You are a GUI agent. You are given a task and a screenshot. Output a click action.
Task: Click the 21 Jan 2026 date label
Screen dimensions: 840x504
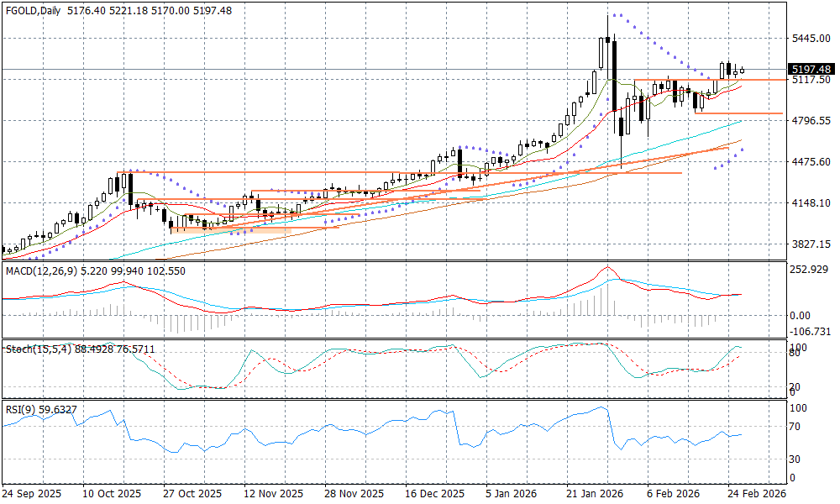(x=594, y=494)
